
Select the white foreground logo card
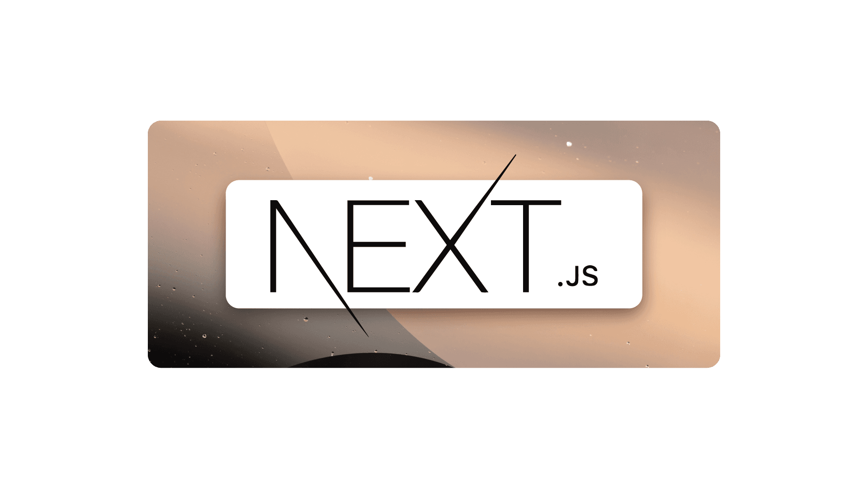click(x=434, y=244)
